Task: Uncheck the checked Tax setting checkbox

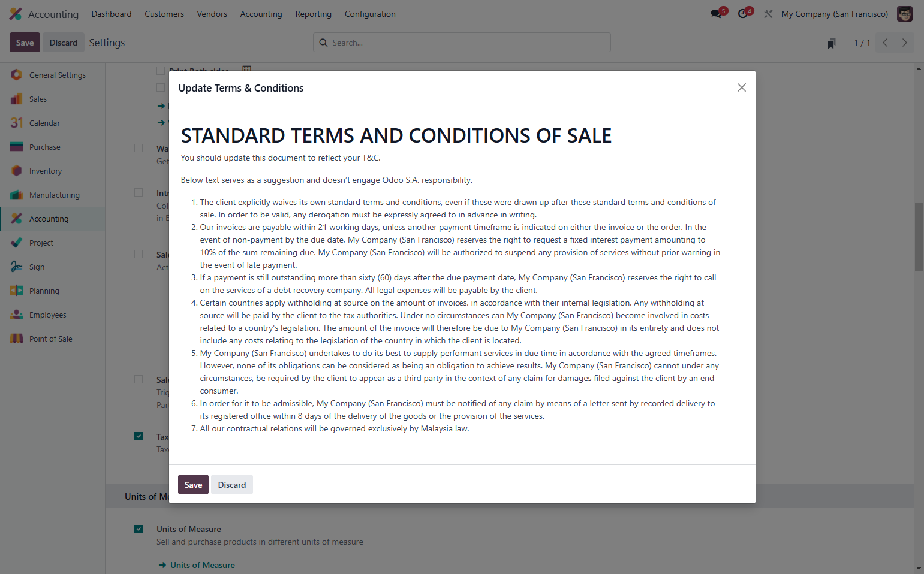Action: pos(139,436)
